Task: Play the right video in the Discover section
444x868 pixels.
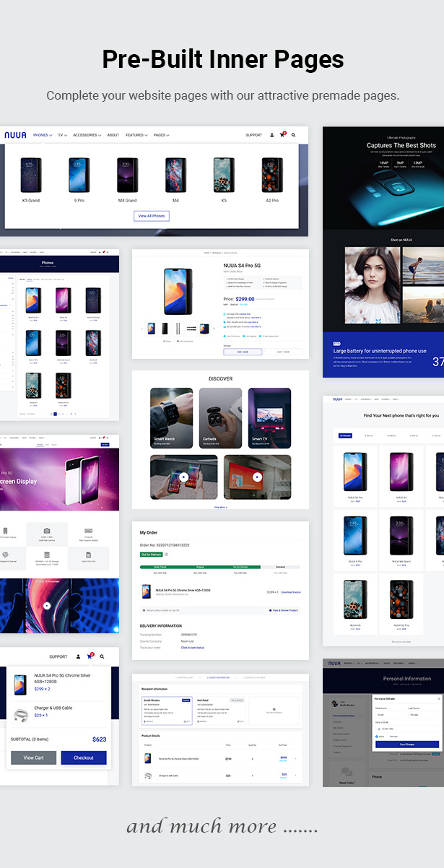Action: (x=257, y=477)
